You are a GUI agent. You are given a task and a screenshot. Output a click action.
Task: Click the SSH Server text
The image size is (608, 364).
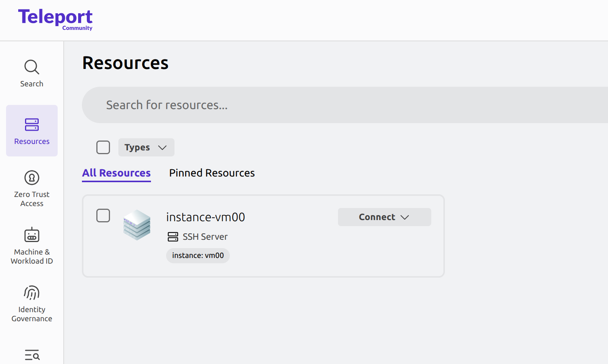pyautogui.click(x=205, y=237)
